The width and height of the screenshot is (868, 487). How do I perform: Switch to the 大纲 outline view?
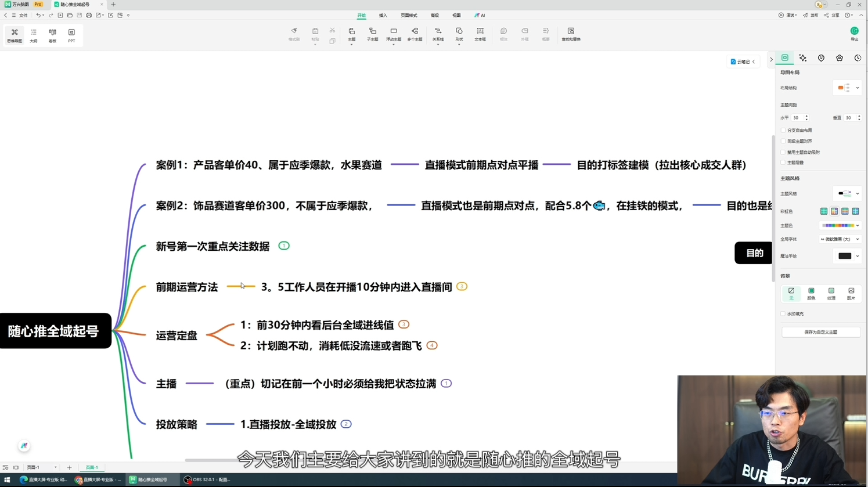click(34, 35)
